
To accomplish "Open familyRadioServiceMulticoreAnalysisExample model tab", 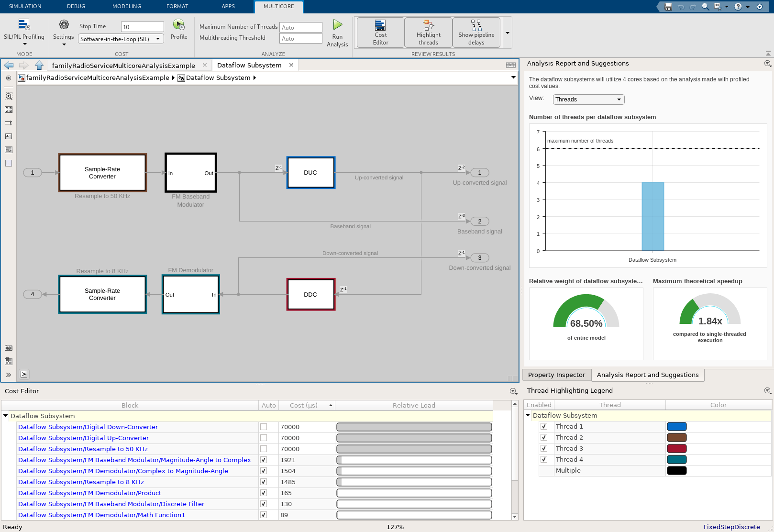I will pos(123,66).
